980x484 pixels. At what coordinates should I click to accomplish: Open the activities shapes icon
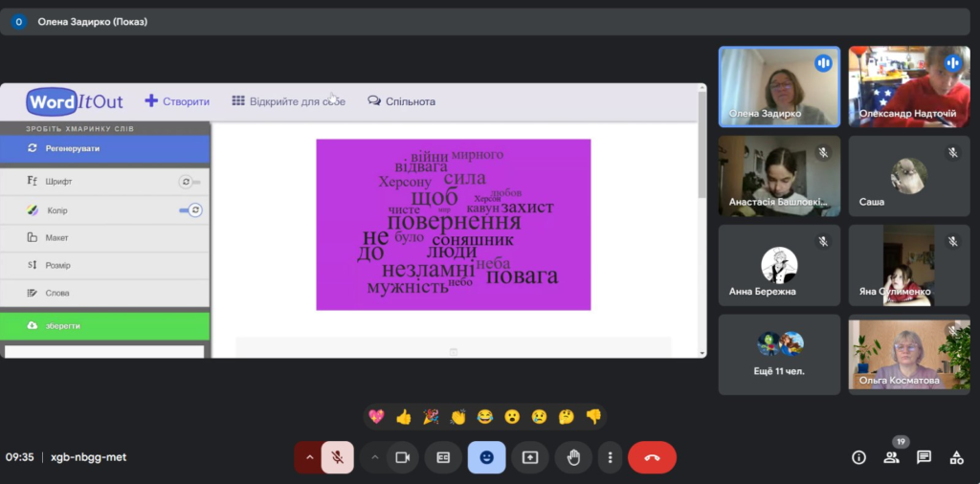coord(955,457)
